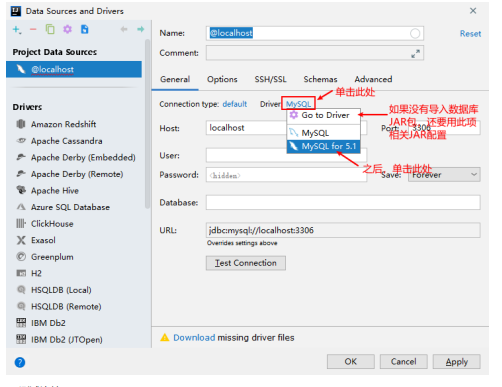Select Exasol driver
This screenshot has width=502, height=387.
tap(43, 240)
